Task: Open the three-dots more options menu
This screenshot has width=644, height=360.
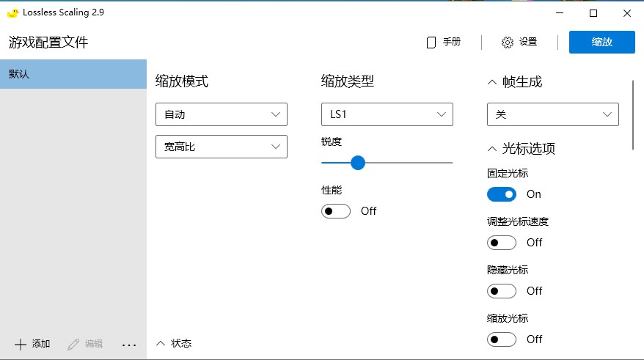Action: point(129,344)
